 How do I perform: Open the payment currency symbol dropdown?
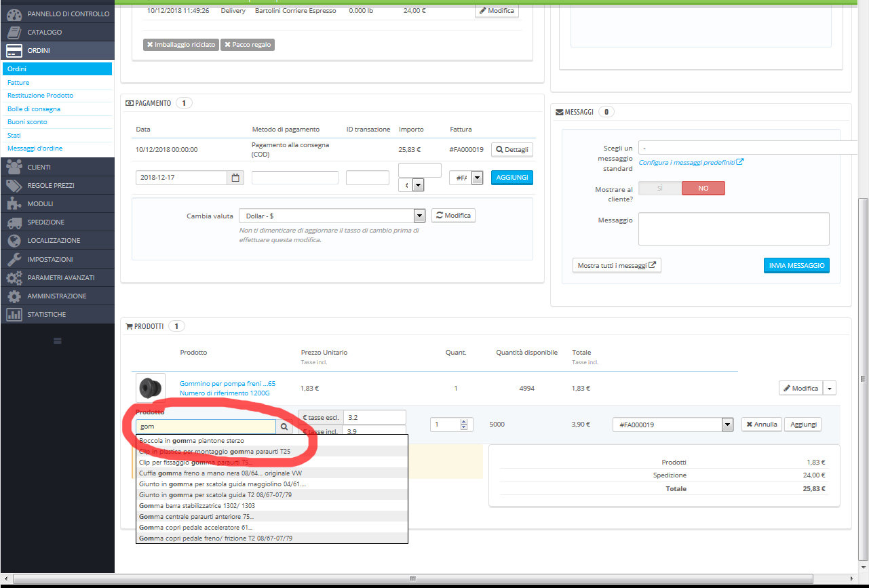411,185
